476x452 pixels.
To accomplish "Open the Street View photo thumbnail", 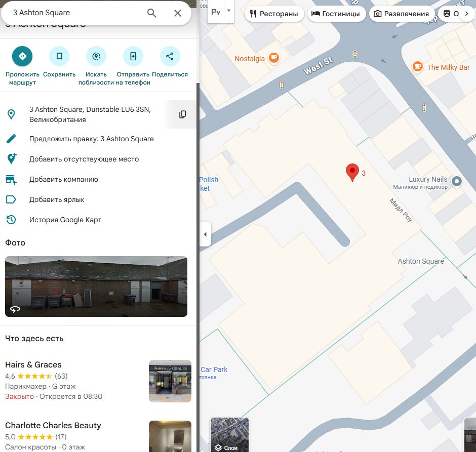I will tap(96, 286).
